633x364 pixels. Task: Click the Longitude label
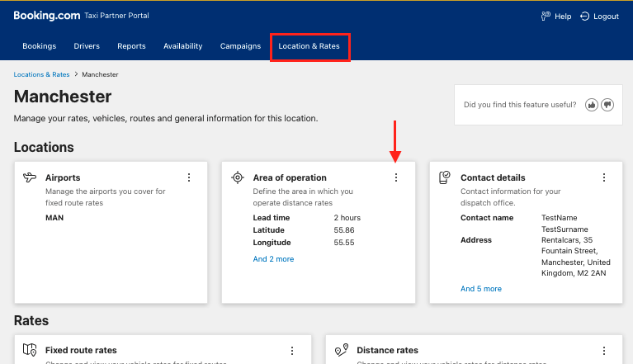tap(272, 243)
